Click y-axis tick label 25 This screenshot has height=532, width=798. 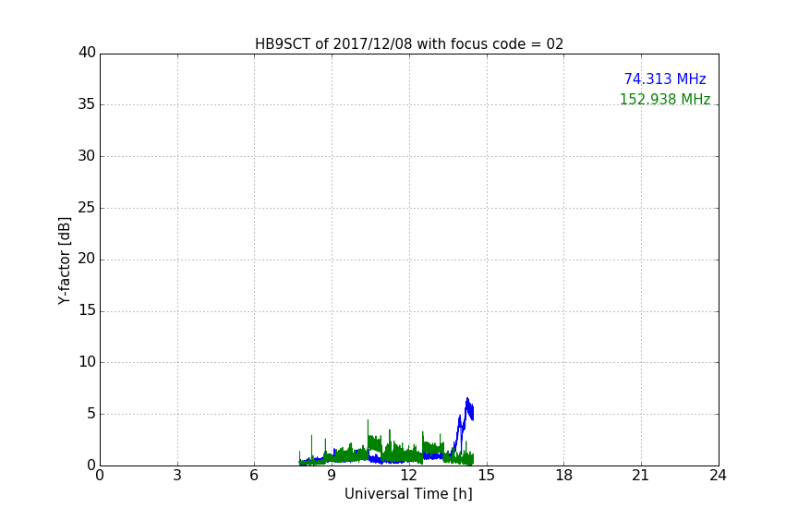click(x=87, y=207)
